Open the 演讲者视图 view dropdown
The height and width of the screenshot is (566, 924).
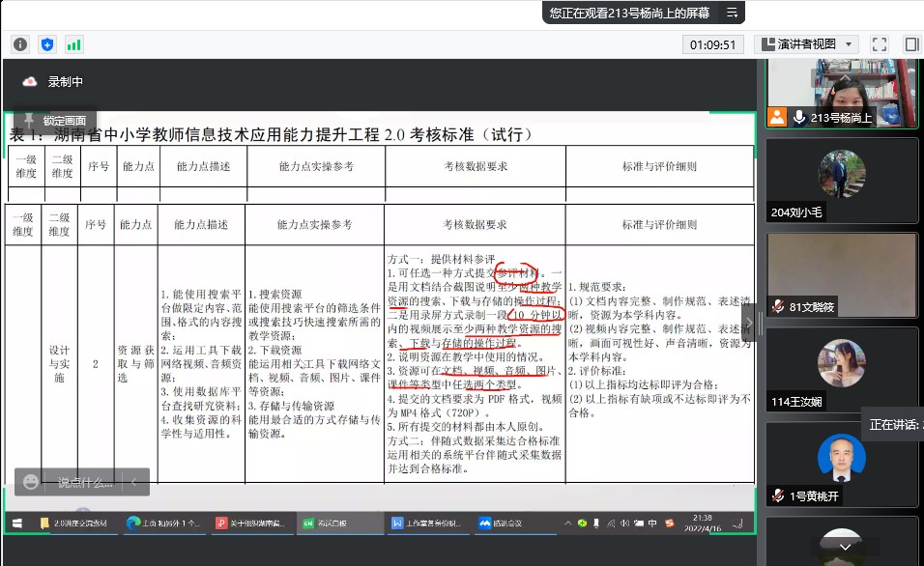[807, 44]
